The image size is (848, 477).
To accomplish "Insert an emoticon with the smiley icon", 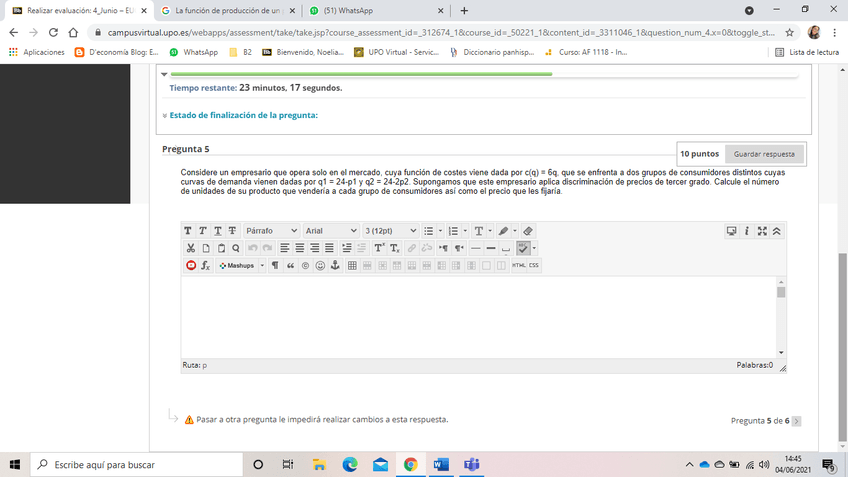I will pos(320,266).
